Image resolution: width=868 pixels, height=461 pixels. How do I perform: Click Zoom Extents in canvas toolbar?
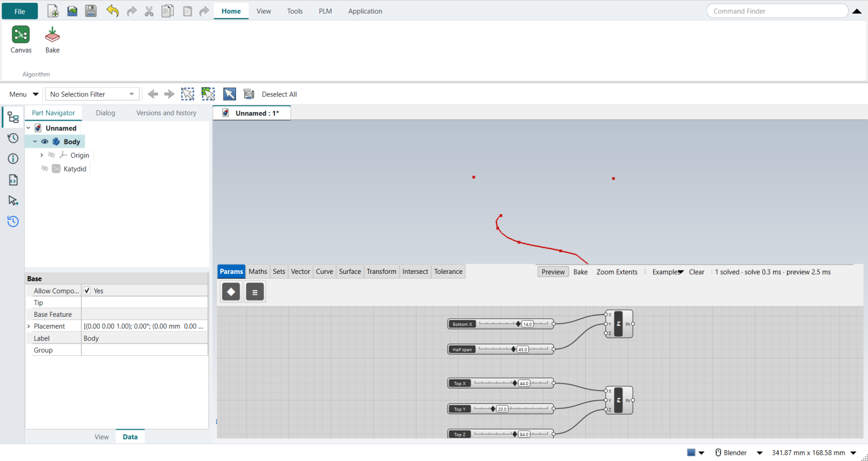(x=617, y=272)
